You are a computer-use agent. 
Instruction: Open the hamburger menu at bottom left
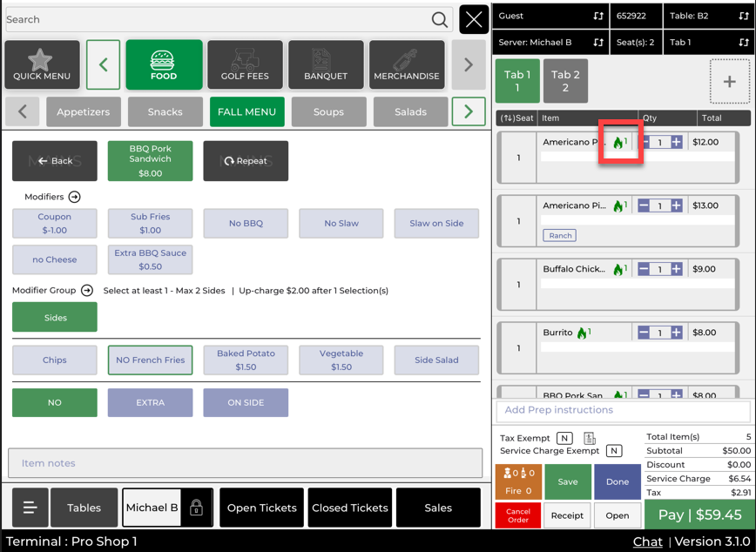(x=30, y=508)
